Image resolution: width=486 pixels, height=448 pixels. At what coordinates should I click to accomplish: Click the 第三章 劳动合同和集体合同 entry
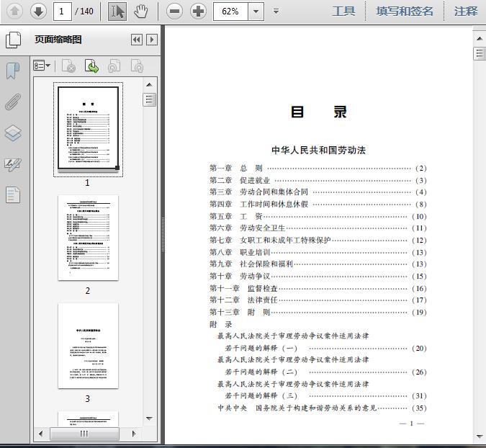click(318, 192)
